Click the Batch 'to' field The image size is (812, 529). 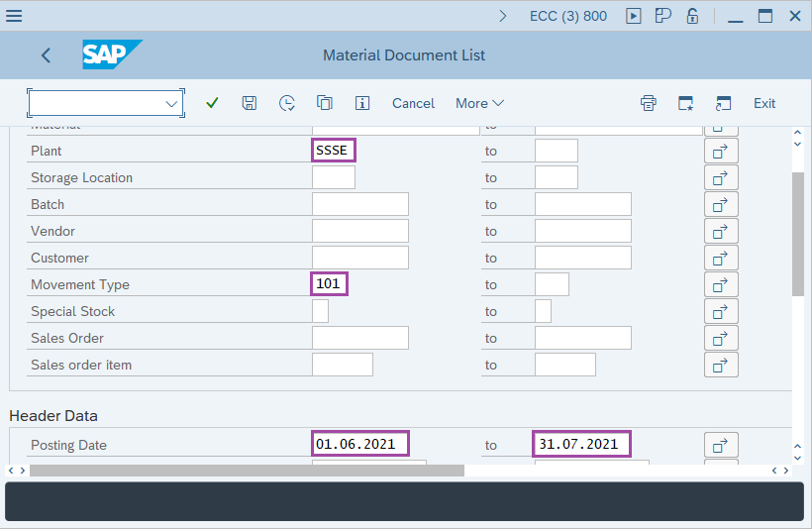click(x=582, y=204)
